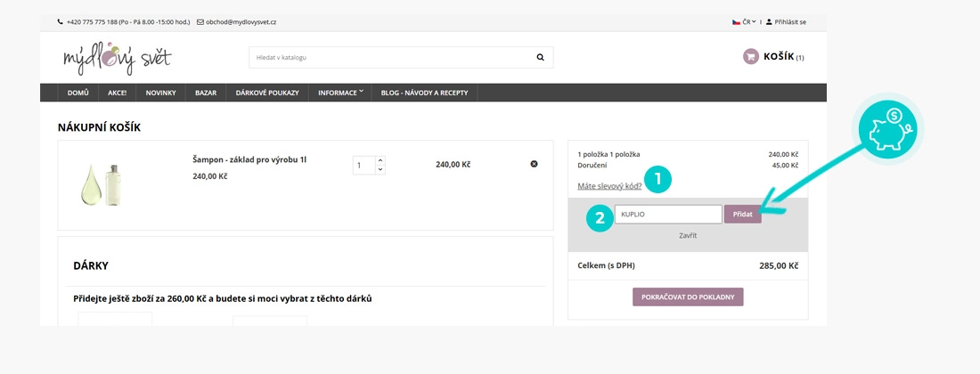Open BLOG - NÁVODY A RECEPTY menu
980x374 pixels.
pyautogui.click(x=424, y=93)
